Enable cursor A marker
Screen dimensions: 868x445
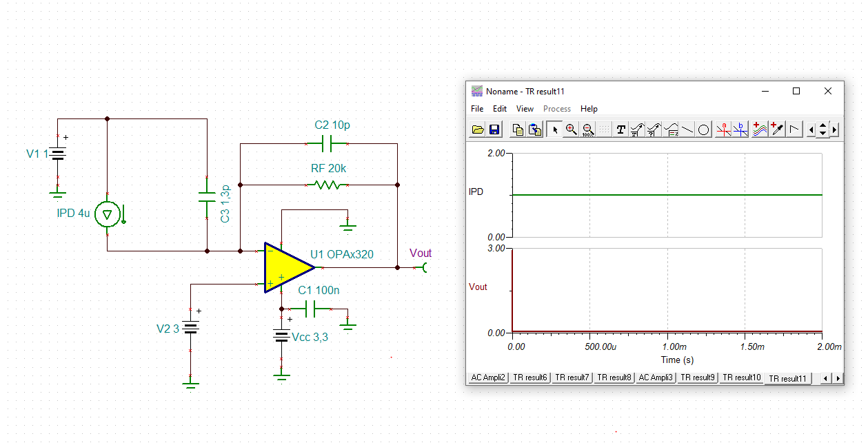pos(723,130)
